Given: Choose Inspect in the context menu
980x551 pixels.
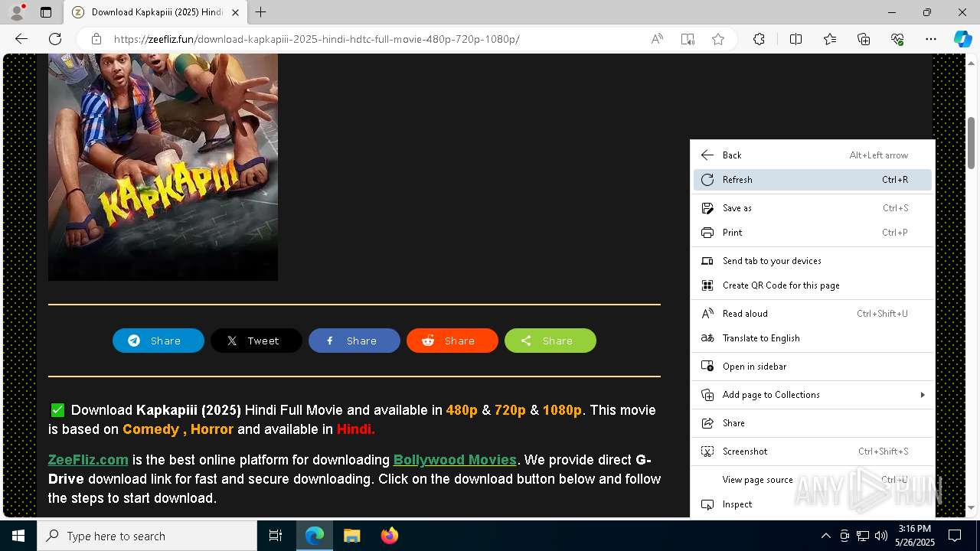Looking at the screenshot, I should (812, 504).
